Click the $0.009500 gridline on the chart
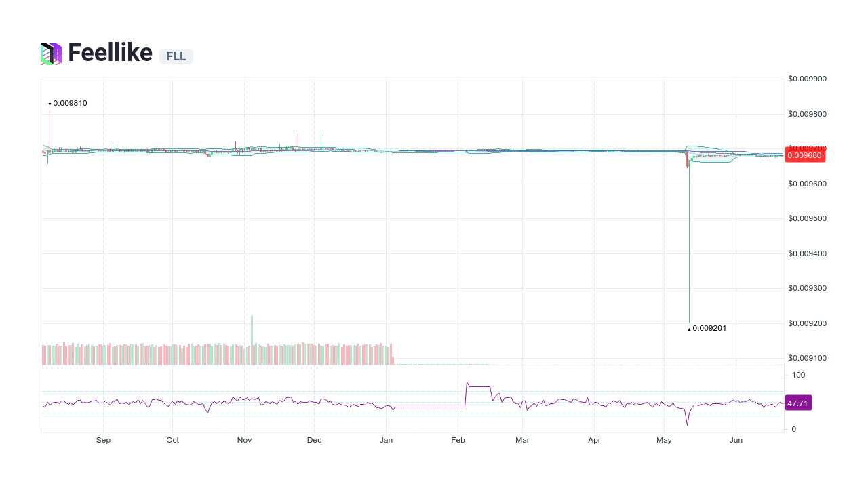This screenshot has width=868, height=488. click(407, 218)
